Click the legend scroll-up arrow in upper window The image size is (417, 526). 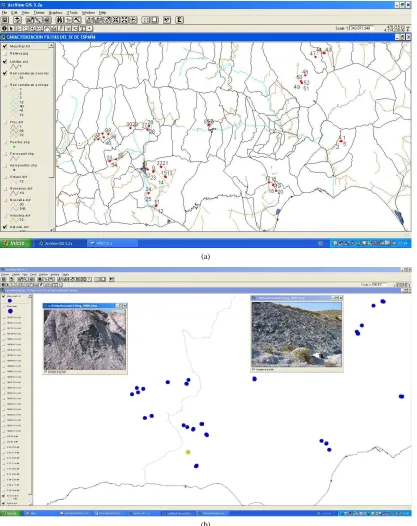51,45
